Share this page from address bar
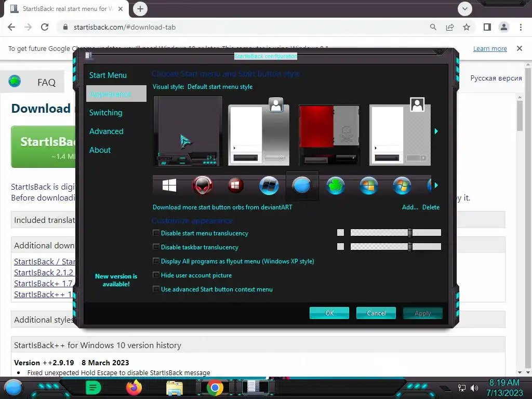 [x=450, y=27]
